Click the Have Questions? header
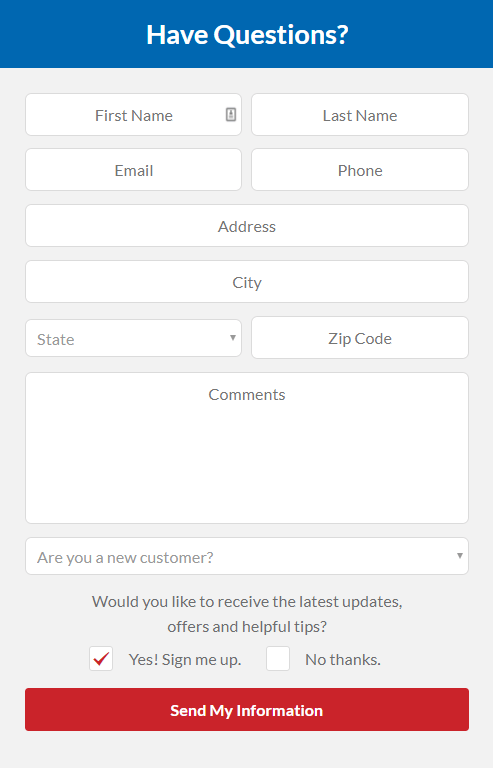Screen dimensions: 493x768 247,35
